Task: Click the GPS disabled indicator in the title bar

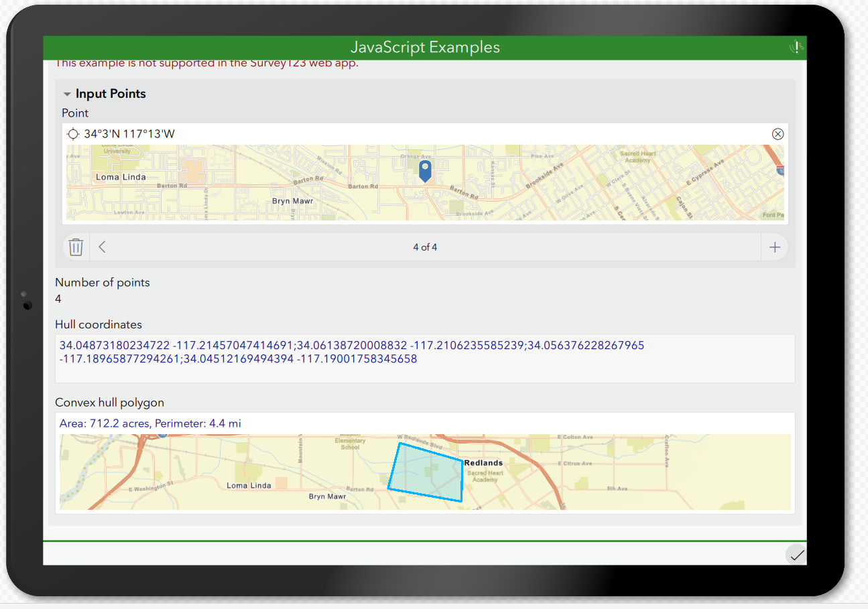Action: (x=795, y=47)
